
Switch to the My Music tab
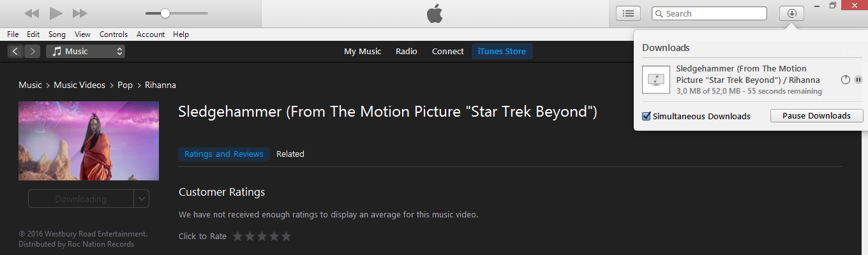pos(363,52)
